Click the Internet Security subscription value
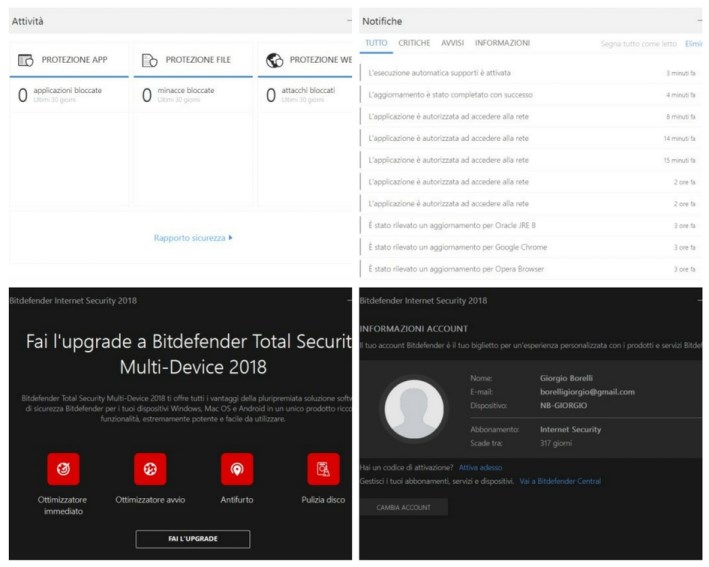Viewport: 709px width, 567px height. [x=570, y=429]
